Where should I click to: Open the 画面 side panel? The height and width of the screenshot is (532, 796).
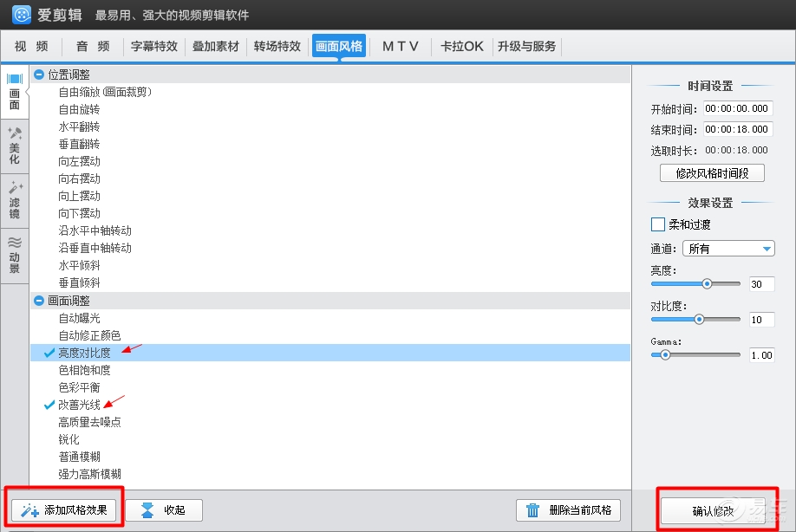pyautogui.click(x=14, y=93)
